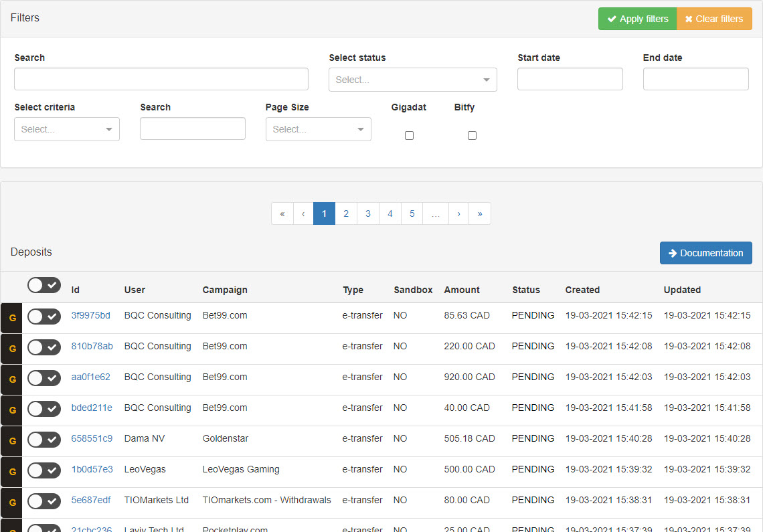Click 'TIOmarkets.com - Withdrawals' campaign cell
Image resolution: width=763 pixels, height=532 pixels.
tap(266, 499)
